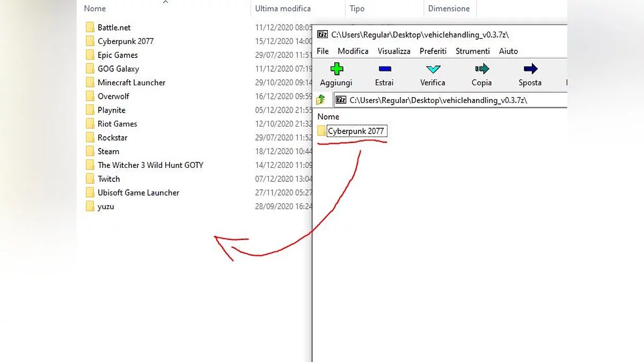Click the Battle.net folder icon in Explorer
Viewport: 644px width, 362px height.
click(x=90, y=27)
